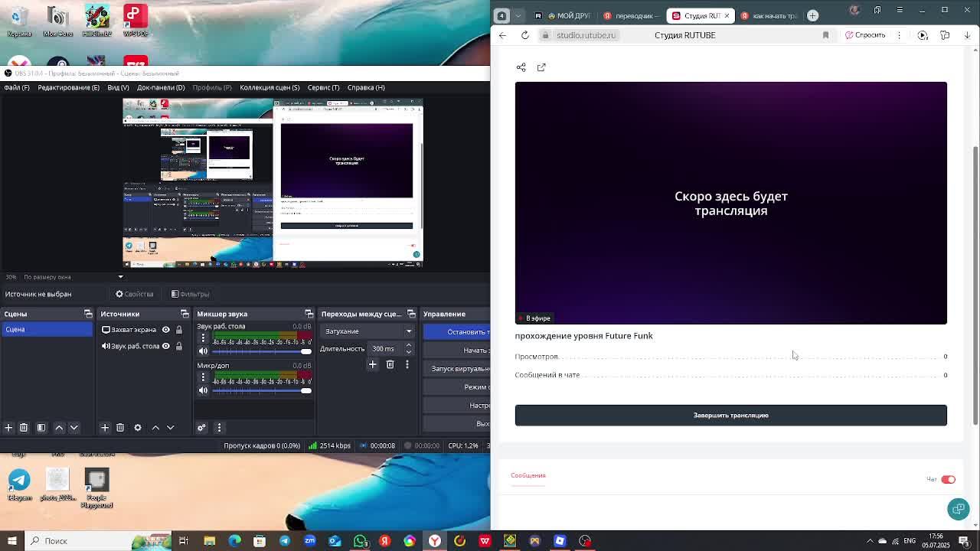Click Остановить трансляцию button in OBS
Viewport: 980px width, 551px height.
[457, 331]
